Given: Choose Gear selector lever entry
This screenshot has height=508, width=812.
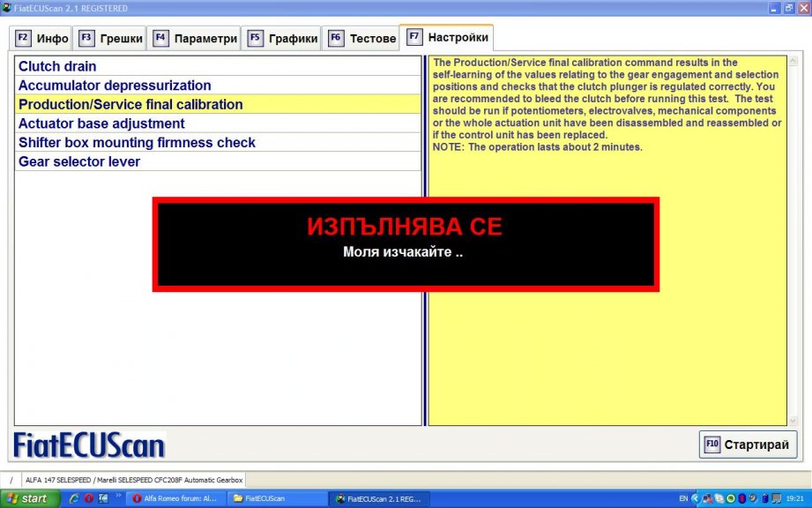Looking at the screenshot, I should point(79,161).
